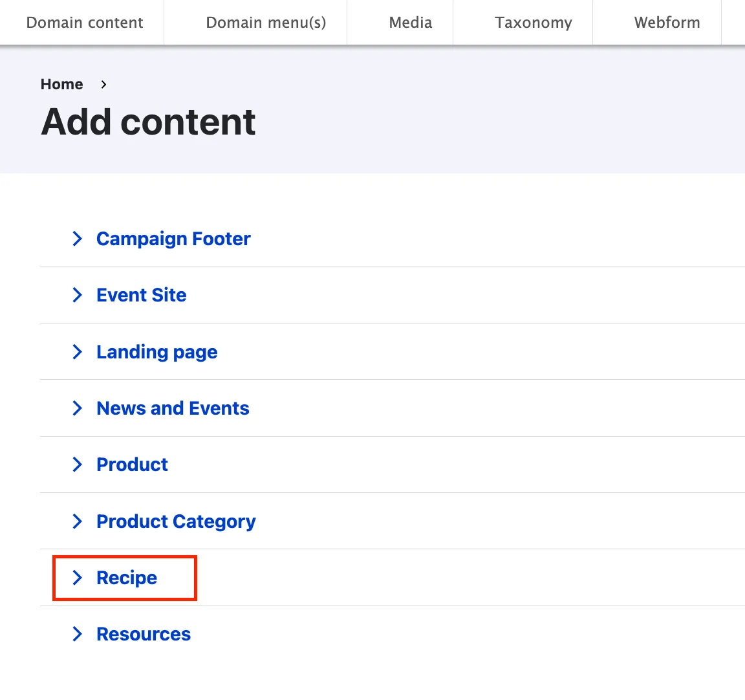Choose the News and Events text link

pos(173,408)
